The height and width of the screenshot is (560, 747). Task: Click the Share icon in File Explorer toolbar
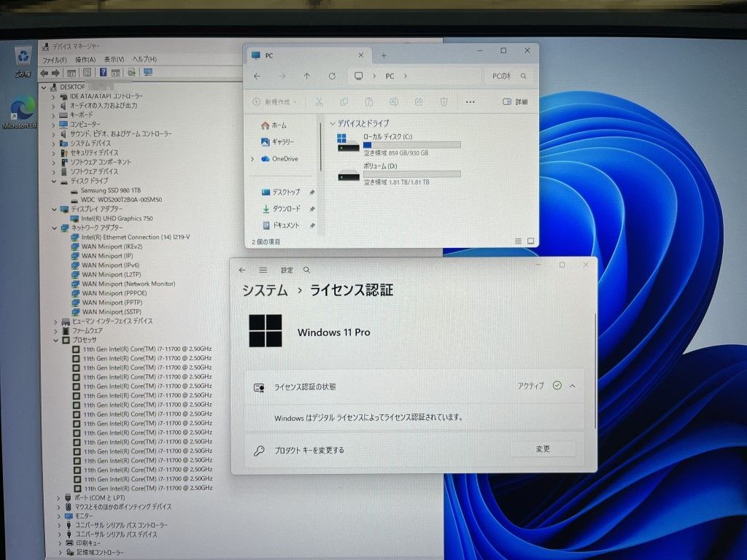click(418, 102)
